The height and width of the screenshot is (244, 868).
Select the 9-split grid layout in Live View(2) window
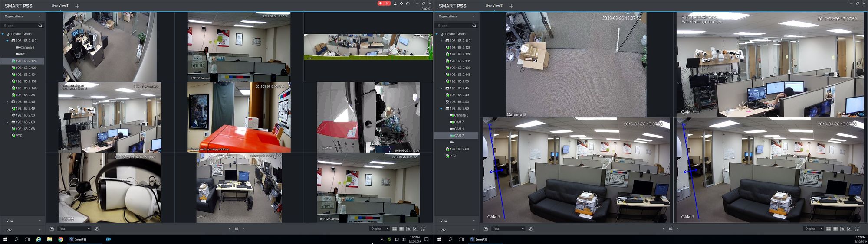click(x=835, y=229)
